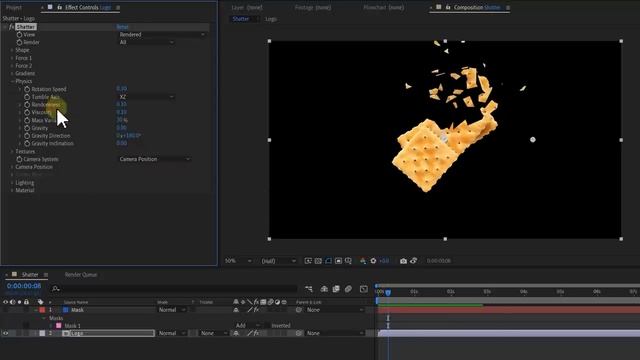Screen dimensions: 640x360
Task: Open the Tumble Axis dropdown
Action: pos(146,97)
